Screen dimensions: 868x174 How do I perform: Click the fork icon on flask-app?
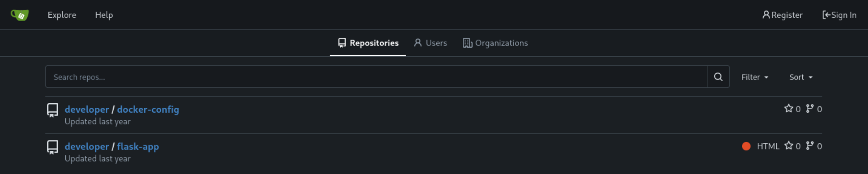(810, 146)
